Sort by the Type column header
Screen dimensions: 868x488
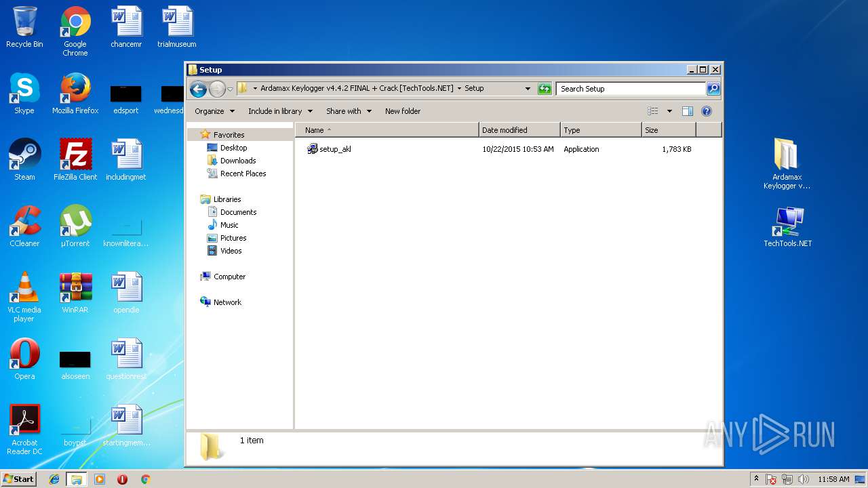click(601, 130)
